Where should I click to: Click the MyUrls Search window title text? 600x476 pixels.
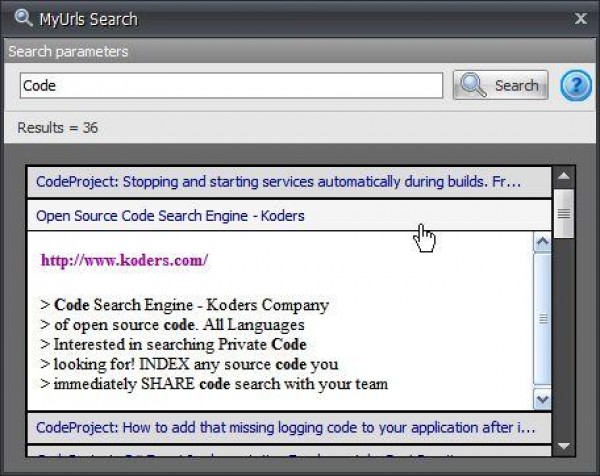[88, 19]
